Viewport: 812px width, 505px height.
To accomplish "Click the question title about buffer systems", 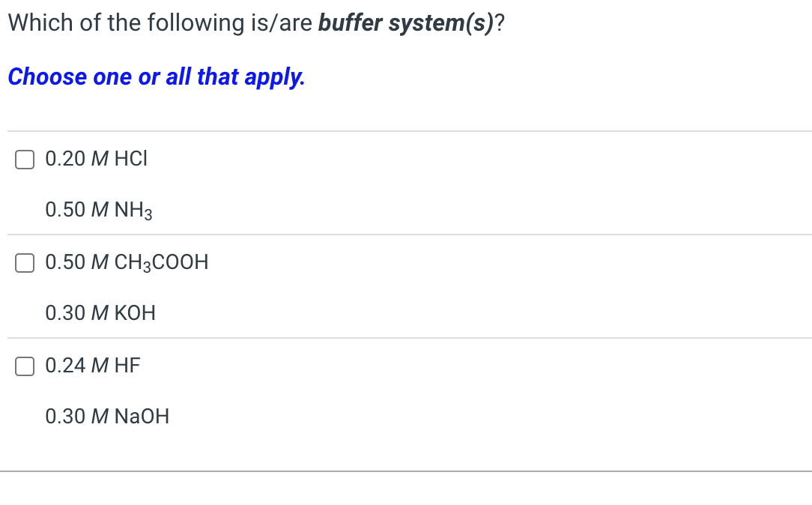I will pyautogui.click(x=256, y=22).
